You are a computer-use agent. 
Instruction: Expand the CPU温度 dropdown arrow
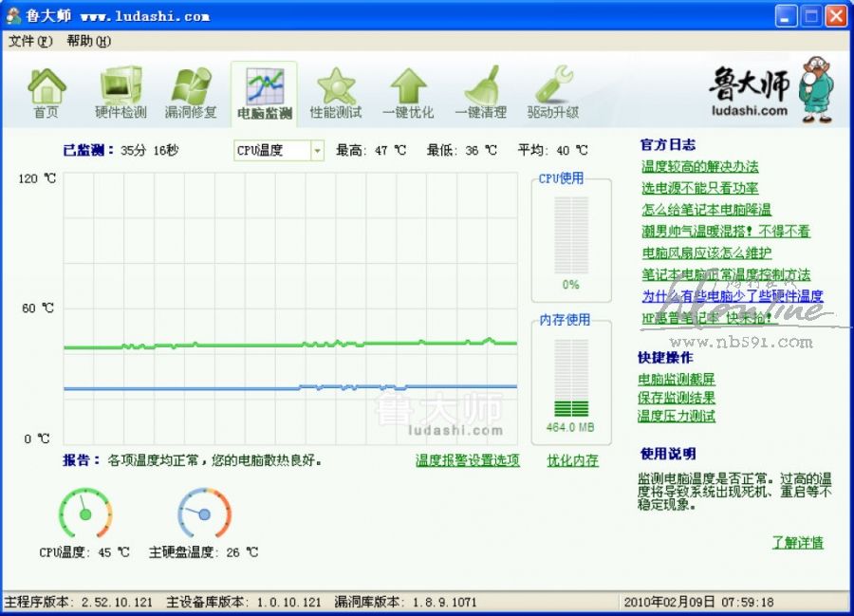(316, 151)
